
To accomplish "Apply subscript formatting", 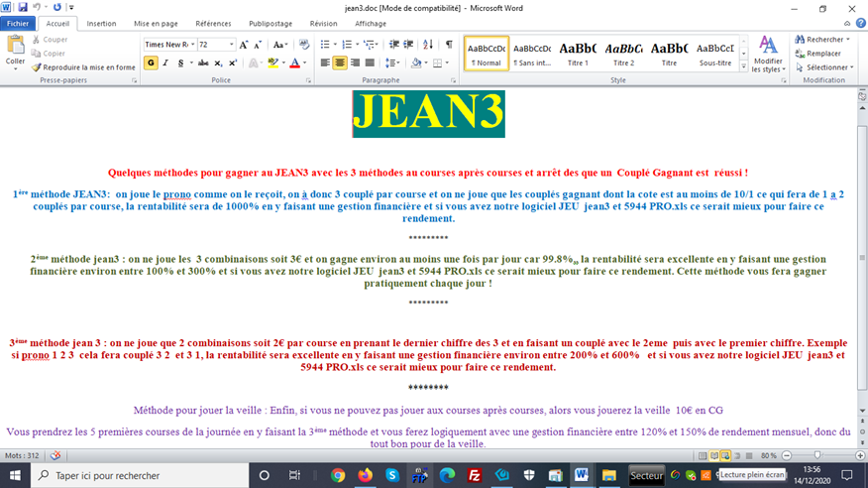I will click(x=218, y=62).
